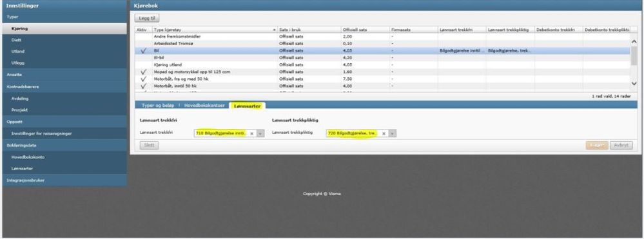The width and height of the screenshot is (644, 239).
Task: Clear the Lønnsart trekkpliktig field with x
Action: 384,133
